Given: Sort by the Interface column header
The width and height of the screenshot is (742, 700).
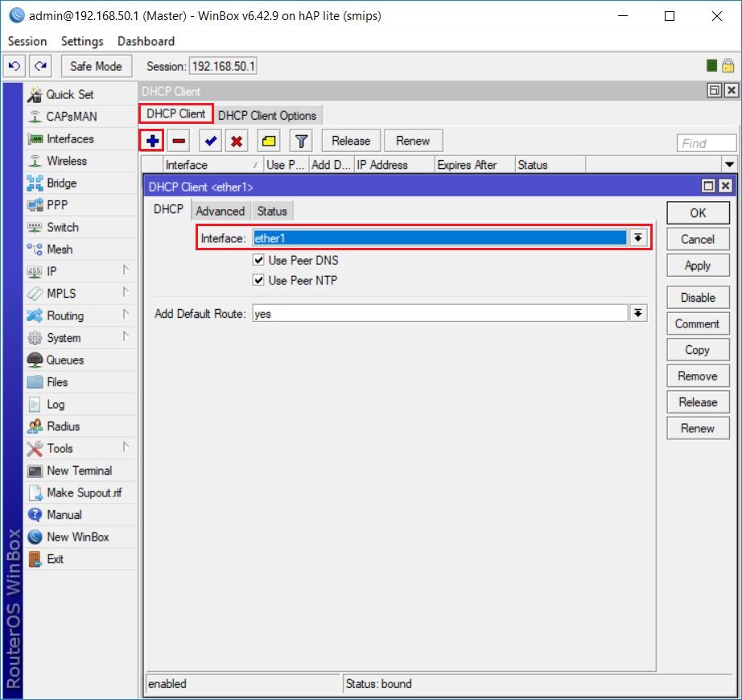Looking at the screenshot, I should [212, 165].
